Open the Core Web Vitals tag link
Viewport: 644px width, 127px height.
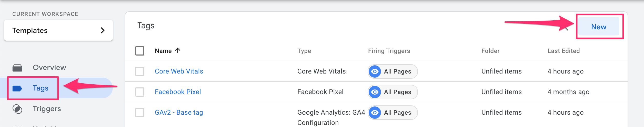coord(179,71)
